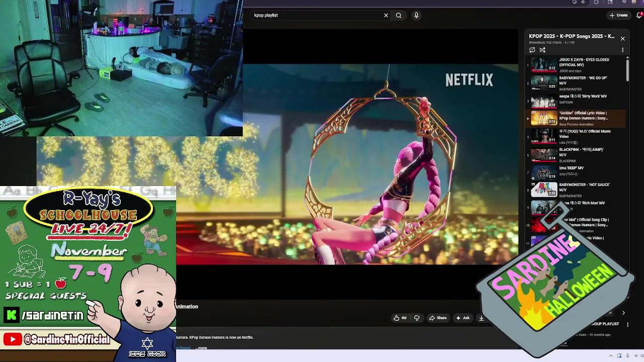Screen dimensions: 644x362
Task: Select izna 'BEEP' MV entry
Action: (x=576, y=172)
